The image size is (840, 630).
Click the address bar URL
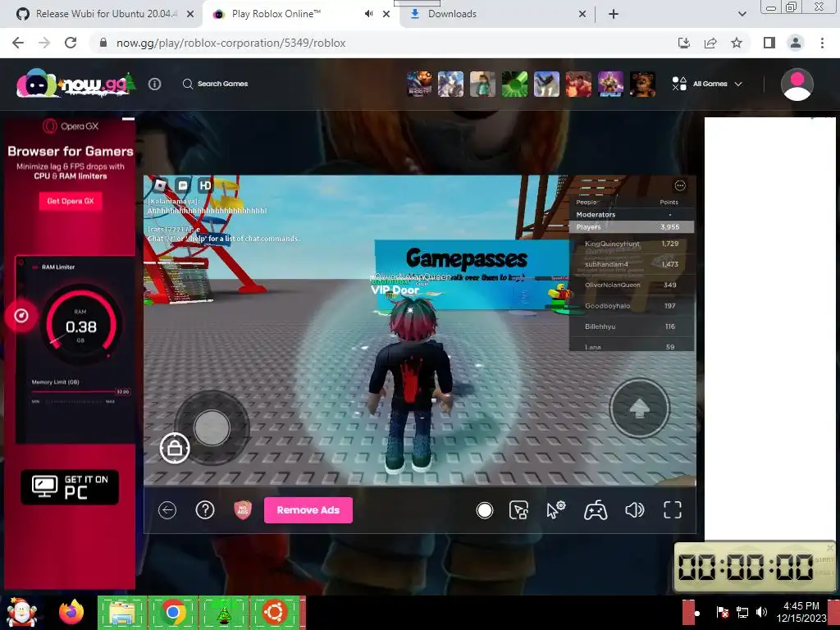[231, 43]
